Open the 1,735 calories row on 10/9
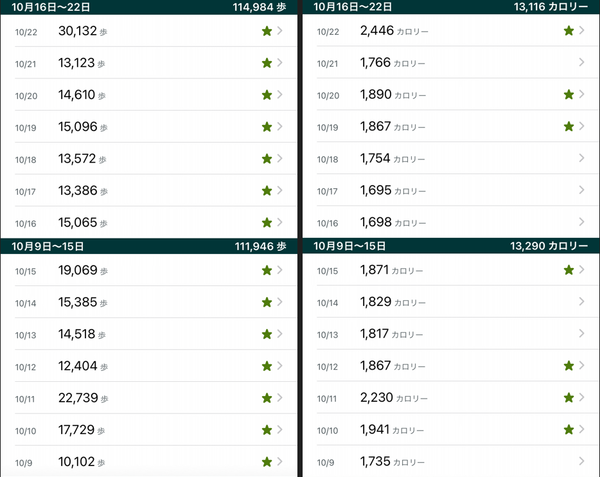Image resolution: width=600 pixels, height=477 pixels. 451,461
